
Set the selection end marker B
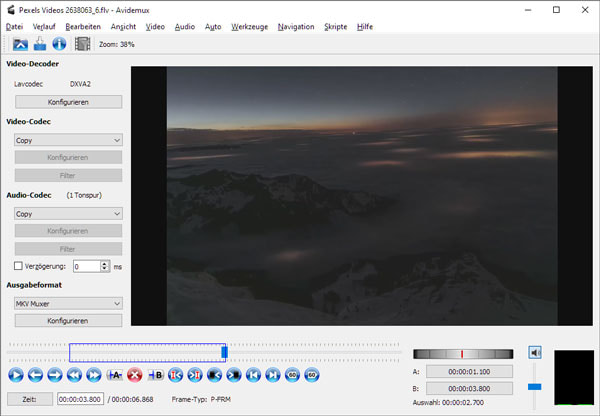click(x=156, y=375)
